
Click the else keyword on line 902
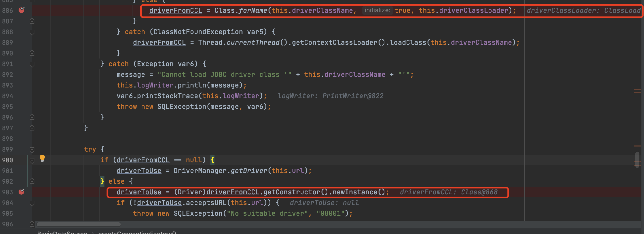(x=116, y=181)
